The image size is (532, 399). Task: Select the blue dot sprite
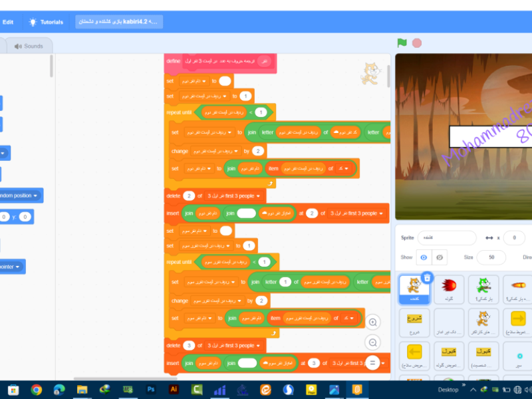518,356
